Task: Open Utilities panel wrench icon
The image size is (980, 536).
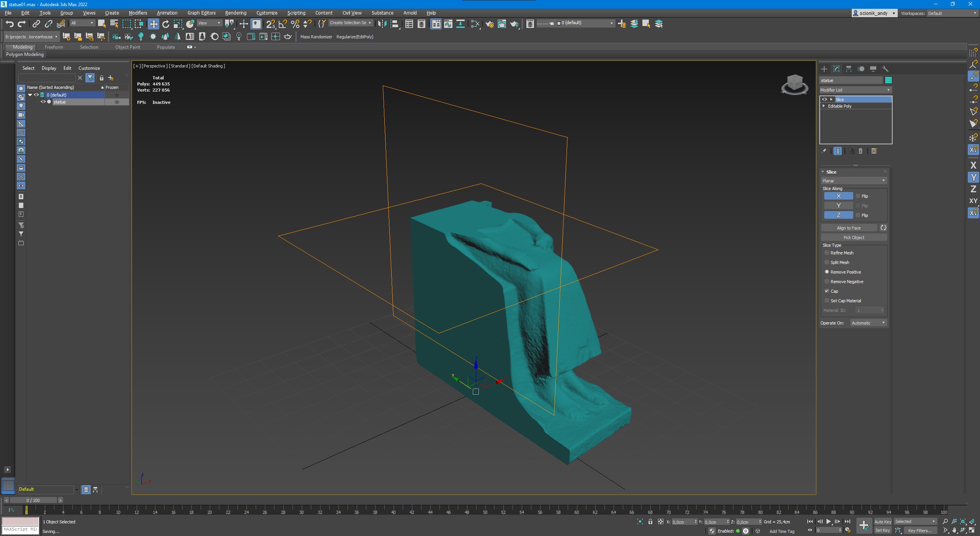Action: pyautogui.click(x=885, y=69)
